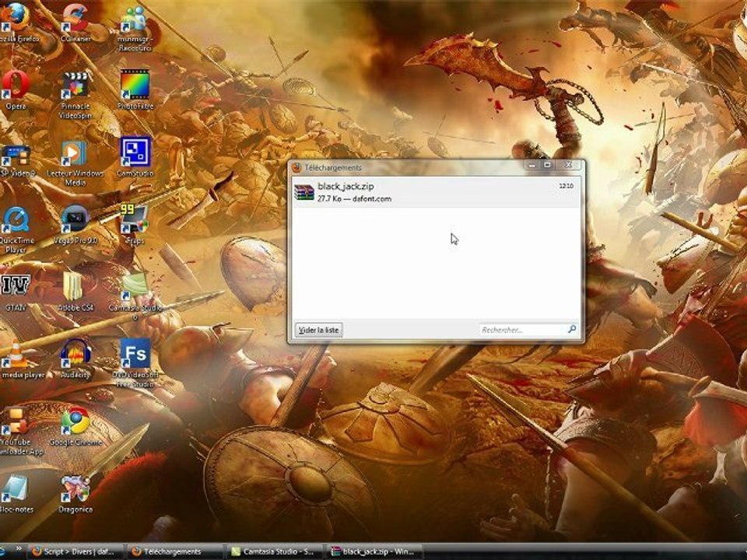Minimize the Téléchargements window

(x=532, y=165)
